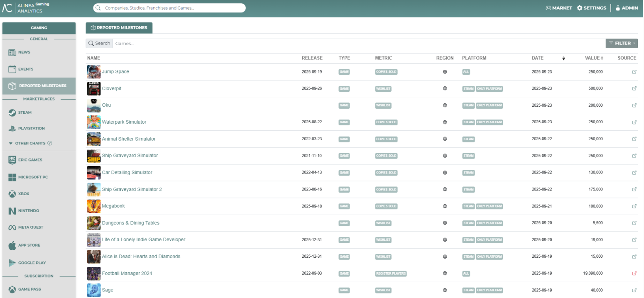
Task: Open source link for Animal Shelter Simulator
Action: pyautogui.click(x=634, y=139)
